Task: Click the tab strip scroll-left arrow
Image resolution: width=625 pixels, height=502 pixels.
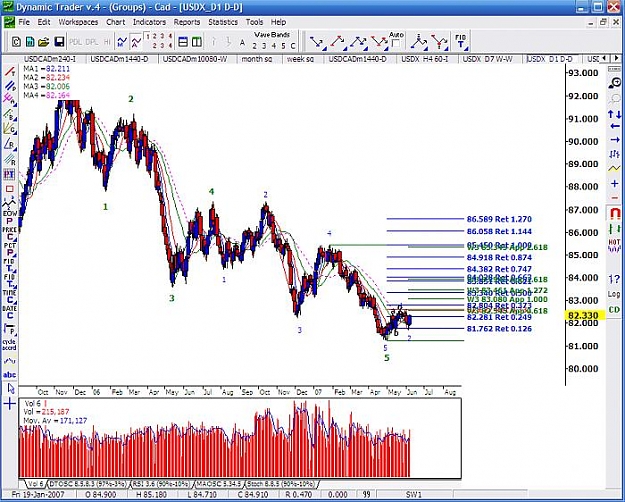Action: tap(605, 59)
